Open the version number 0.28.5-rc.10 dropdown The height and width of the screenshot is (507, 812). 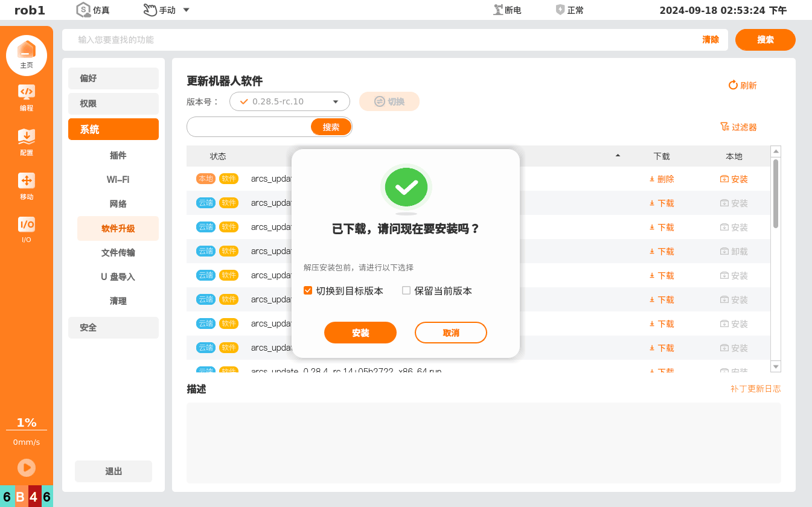tap(290, 101)
